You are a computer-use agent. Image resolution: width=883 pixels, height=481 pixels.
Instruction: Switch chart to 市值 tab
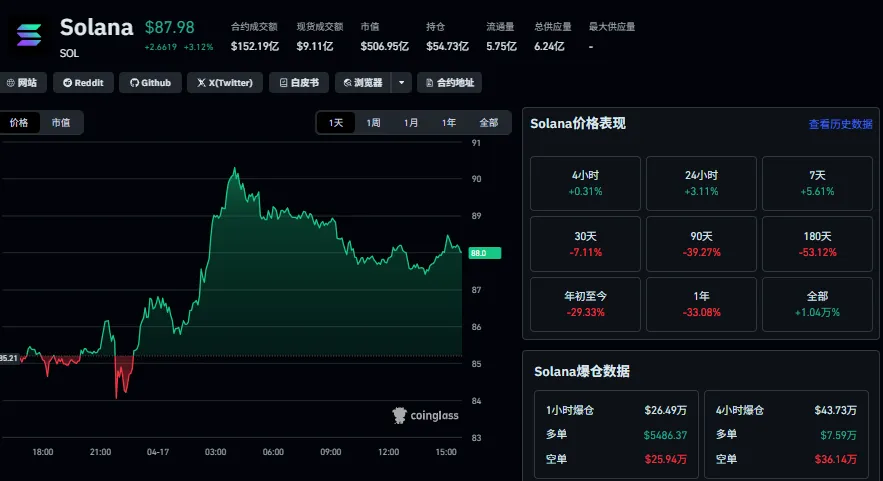coord(61,123)
